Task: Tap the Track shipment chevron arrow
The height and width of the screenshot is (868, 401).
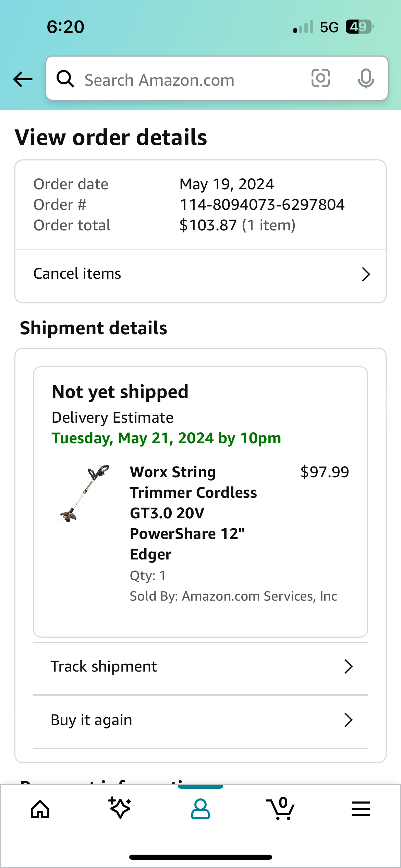Action: [348, 666]
